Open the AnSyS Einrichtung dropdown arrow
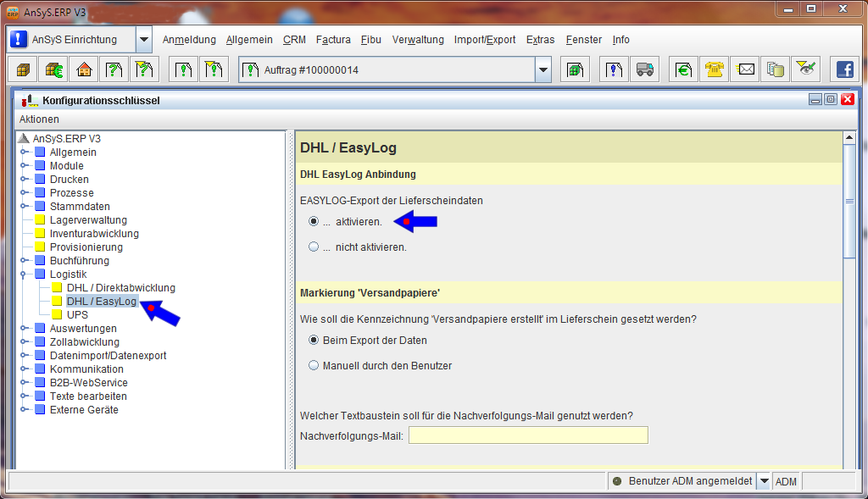The width and height of the screenshot is (868, 499). pyautogui.click(x=144, y=40)
